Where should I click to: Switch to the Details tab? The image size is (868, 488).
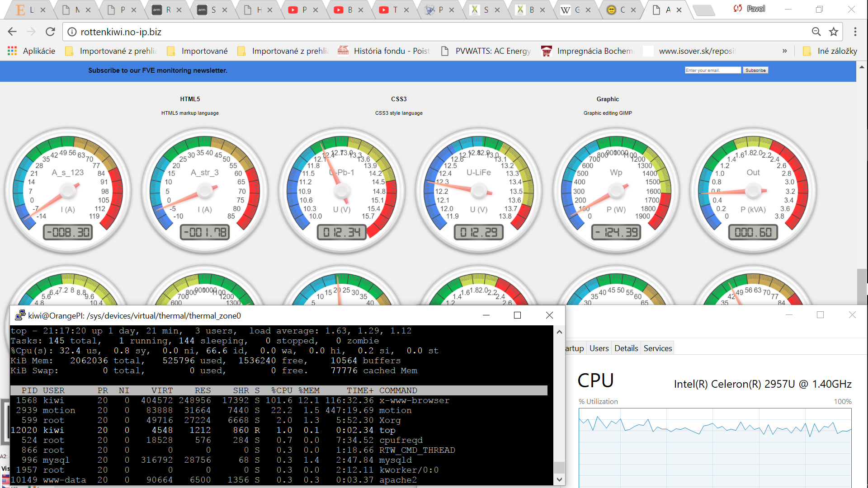pos(626,348)
